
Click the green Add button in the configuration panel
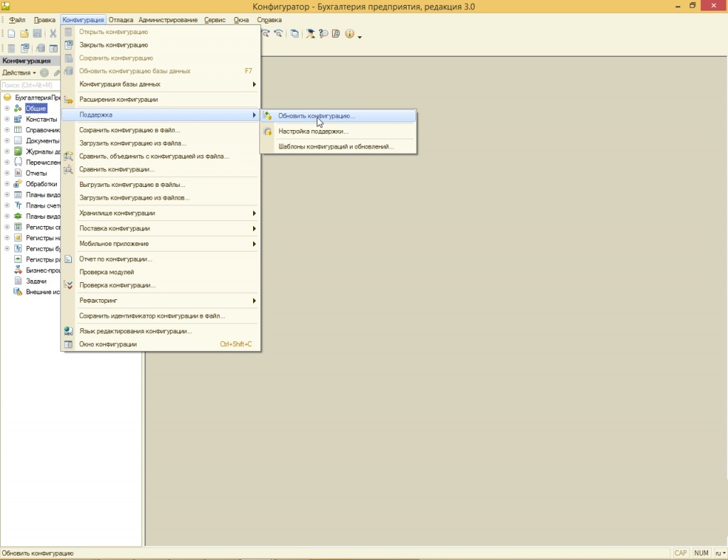point(44,72)
